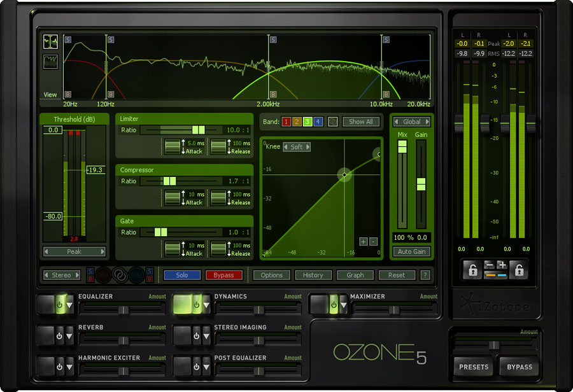Click the S solo icon at 10.0kHz crossover
This screenshot has height=392, width=573.
[x=386, y=39]
